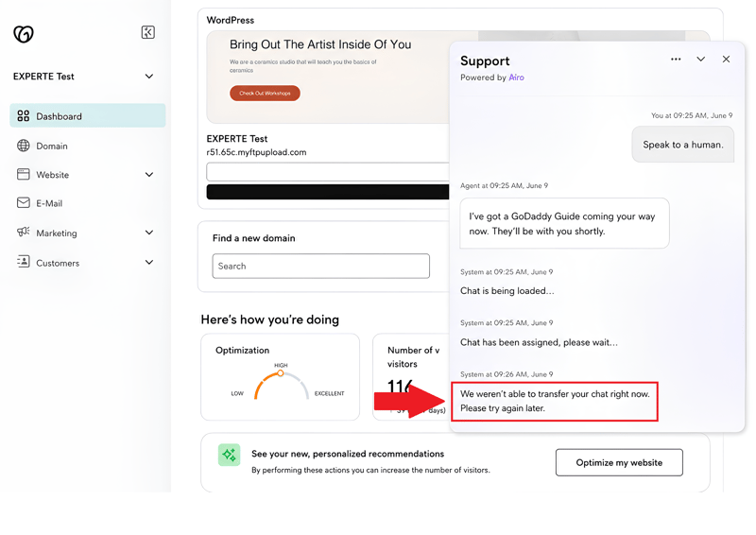
Task: Expand the Customers submenu chevron
Action: (x=149, y=263)
